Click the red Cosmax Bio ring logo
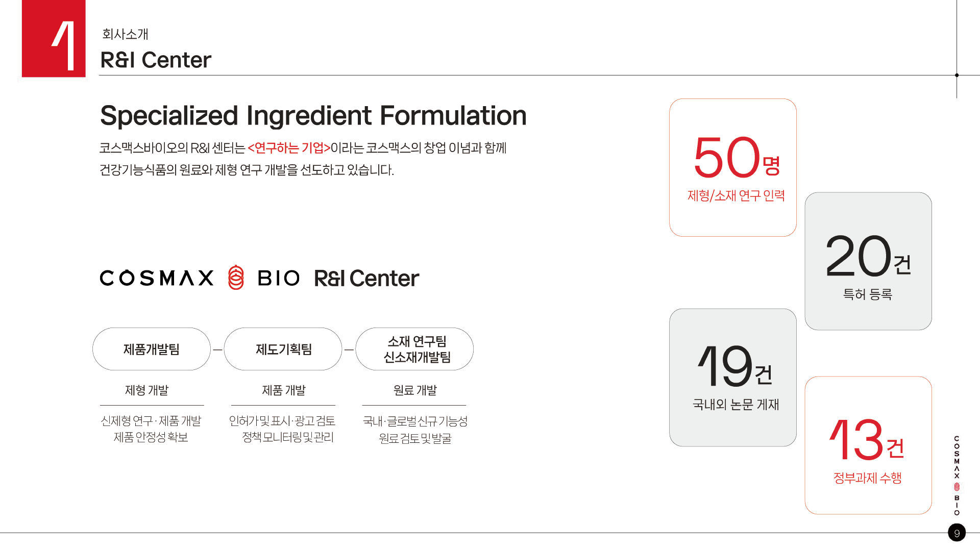 tap(236, 278)
